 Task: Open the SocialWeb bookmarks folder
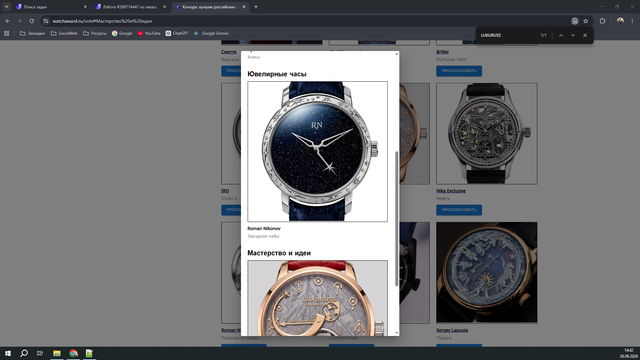point(64,33)
